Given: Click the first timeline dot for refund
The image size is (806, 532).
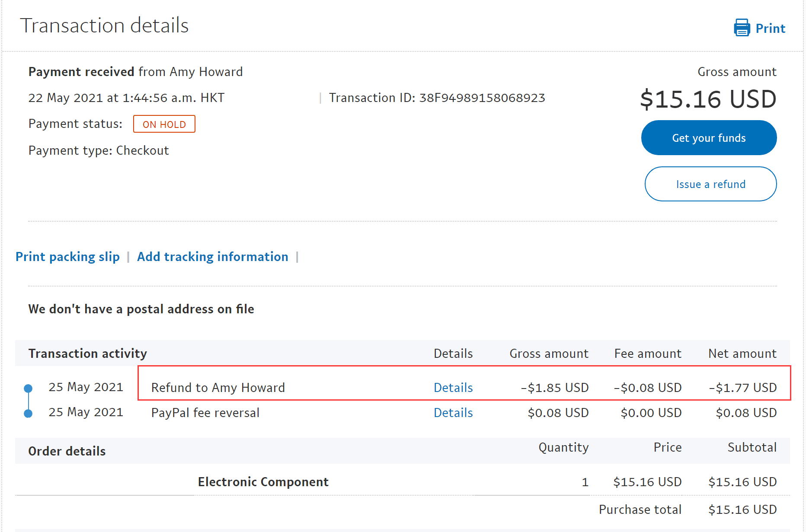Looking at the screenshot, I should pyautogui.click(x=28, y=388).
